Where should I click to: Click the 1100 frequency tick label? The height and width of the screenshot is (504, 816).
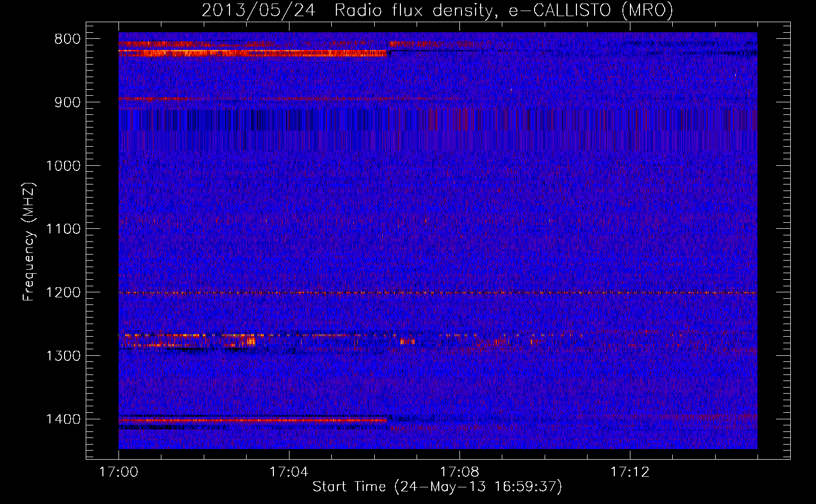coord(63,229)
